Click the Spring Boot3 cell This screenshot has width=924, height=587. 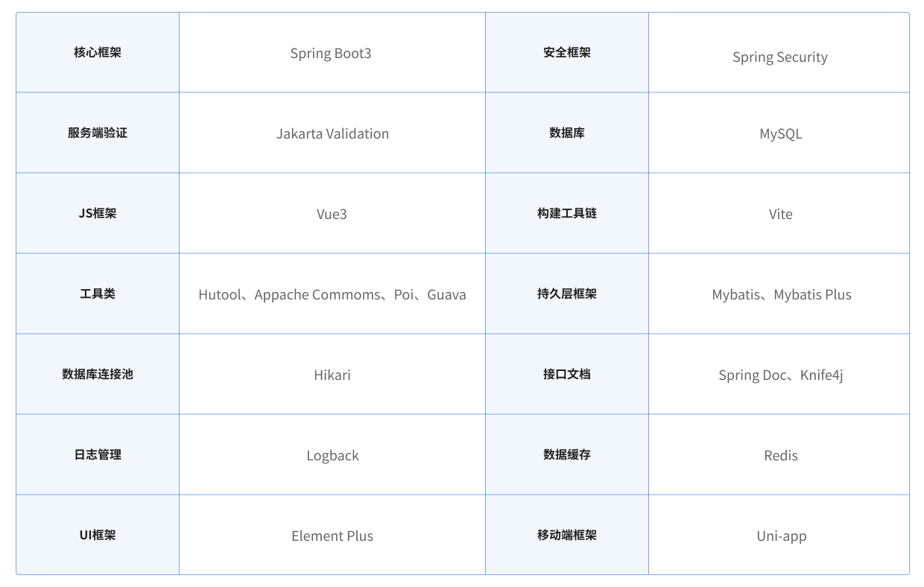tap(332, 52)
